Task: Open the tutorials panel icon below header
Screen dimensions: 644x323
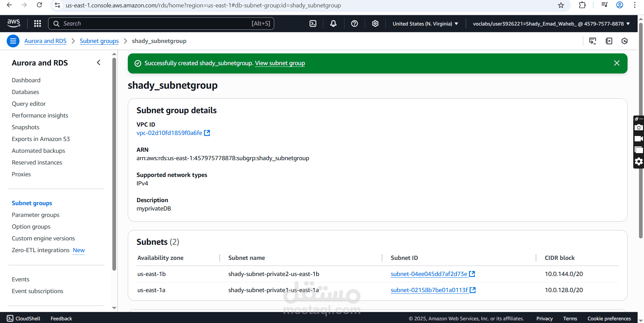Action: 593,41
